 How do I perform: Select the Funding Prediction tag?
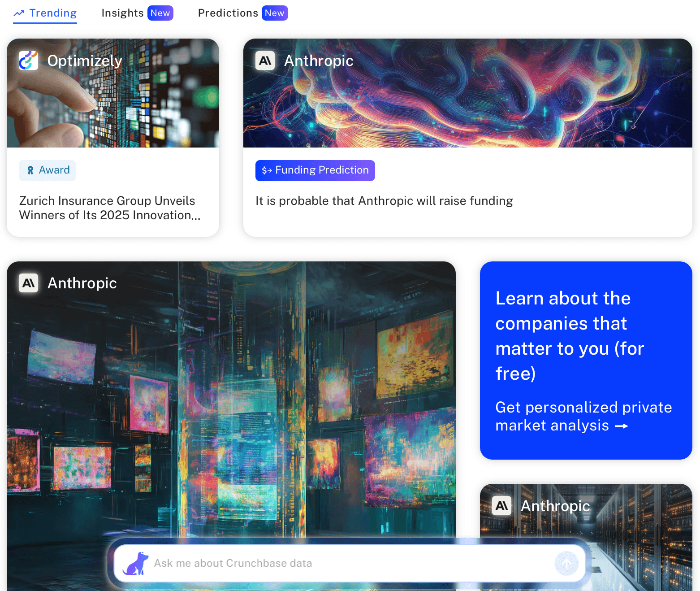pyautogui.click(x=315, y=170)
